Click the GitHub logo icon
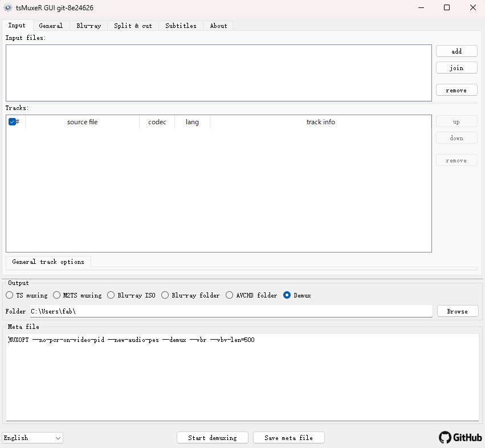Image resolution: width=485 pixels, height=448 pixels. click(445, 437)
